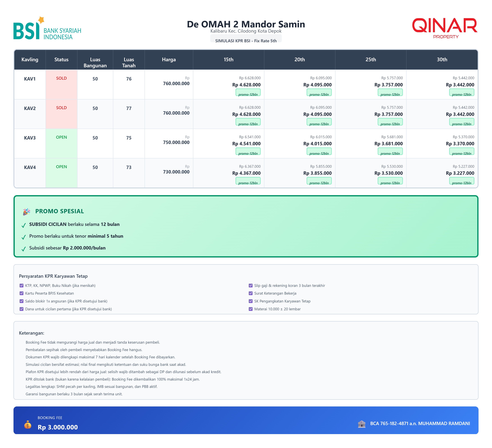Click the 30th tenor column header
The height and width of the screenshot is (448, 492).
(442, 60)
